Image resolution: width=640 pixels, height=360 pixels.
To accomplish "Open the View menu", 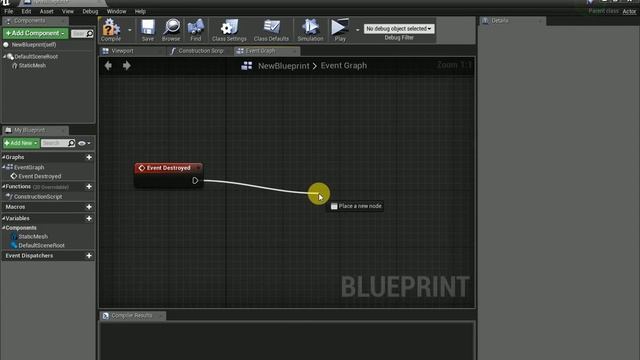I will (68, 11).
